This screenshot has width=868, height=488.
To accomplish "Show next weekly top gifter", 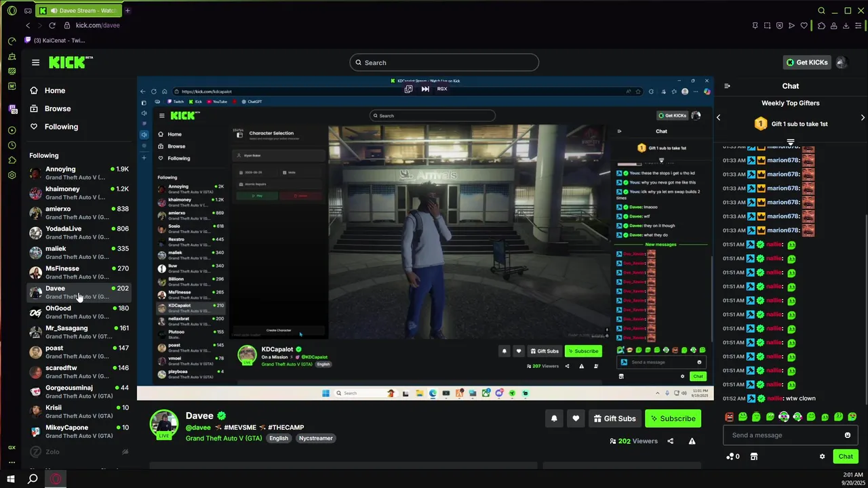I will pos(863,117).
